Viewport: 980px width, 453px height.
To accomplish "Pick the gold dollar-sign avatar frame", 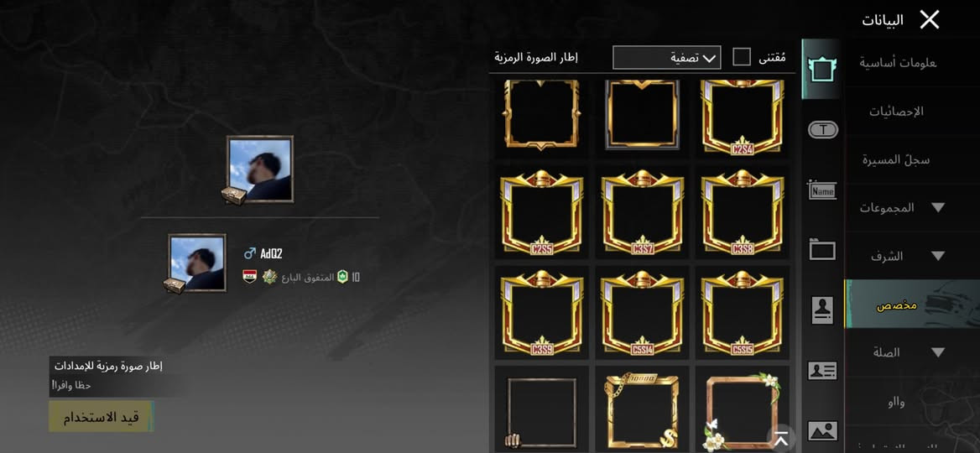I will tap(642, 410).
